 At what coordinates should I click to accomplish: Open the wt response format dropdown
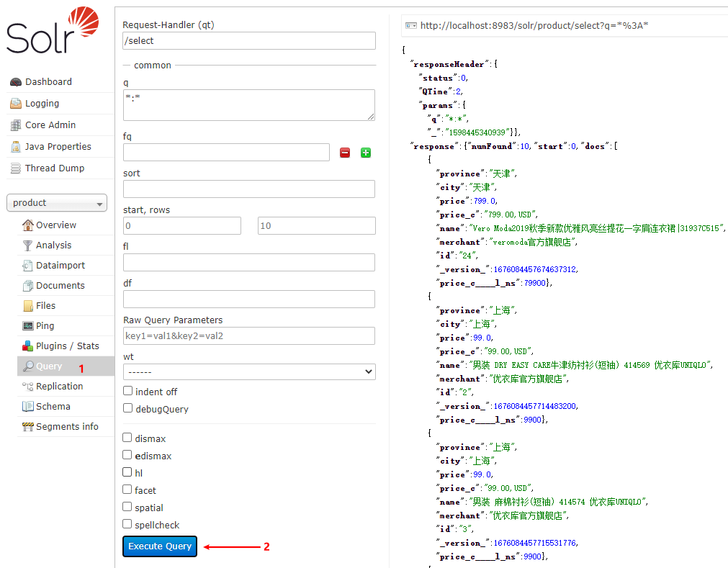(x=249, y=371)
